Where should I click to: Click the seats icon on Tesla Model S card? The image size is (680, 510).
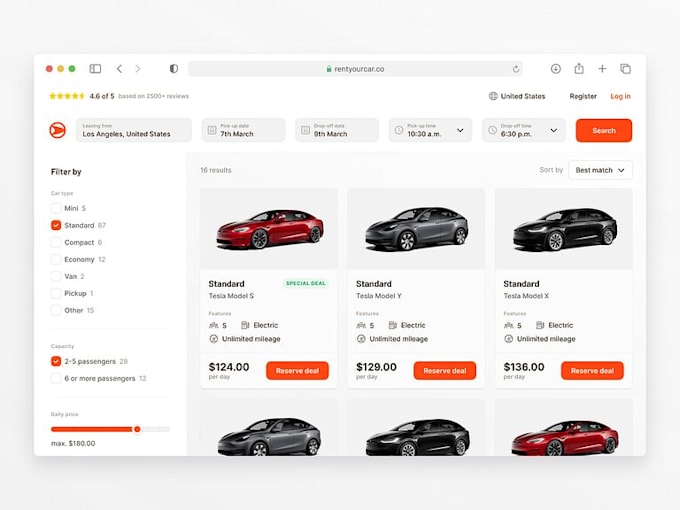[x=213, y=325]
